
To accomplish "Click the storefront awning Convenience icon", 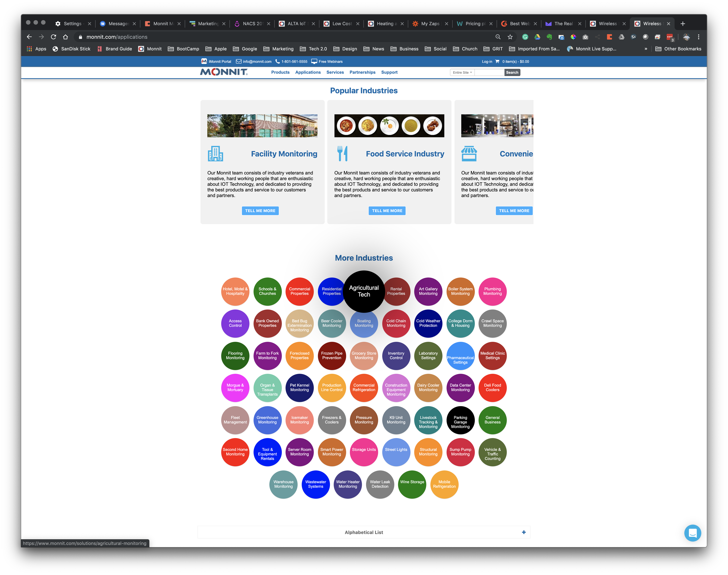I will pyautogui.click(x=469, y=154).
